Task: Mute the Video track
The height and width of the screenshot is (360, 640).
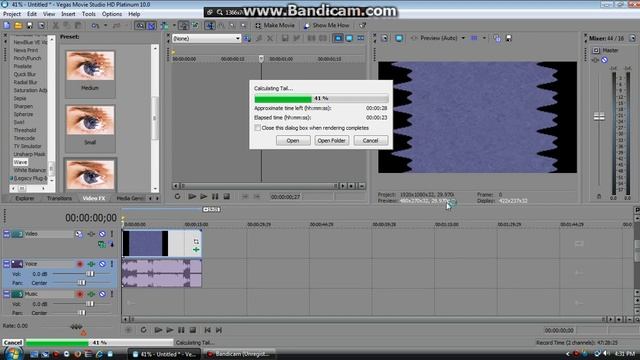Action: coord(102,234)
